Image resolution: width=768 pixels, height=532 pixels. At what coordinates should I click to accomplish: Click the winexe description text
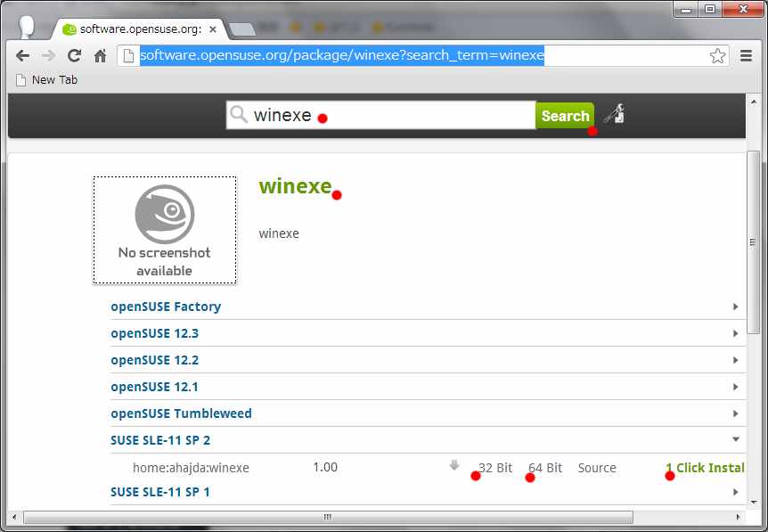coord(279,233)
